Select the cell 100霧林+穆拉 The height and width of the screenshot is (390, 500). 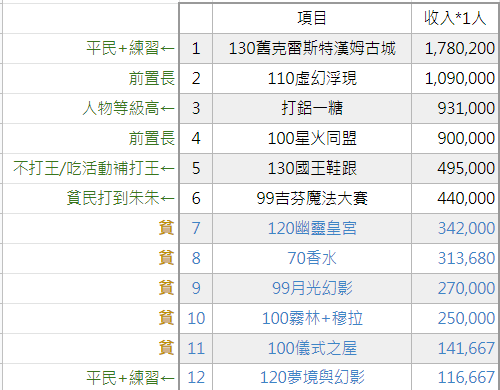coord(312,318)
